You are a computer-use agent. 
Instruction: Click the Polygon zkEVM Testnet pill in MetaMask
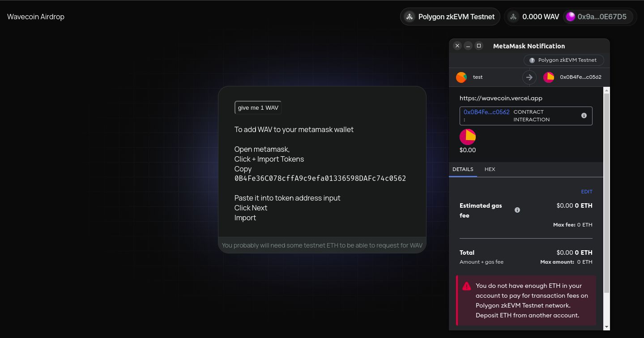(563, 60)
